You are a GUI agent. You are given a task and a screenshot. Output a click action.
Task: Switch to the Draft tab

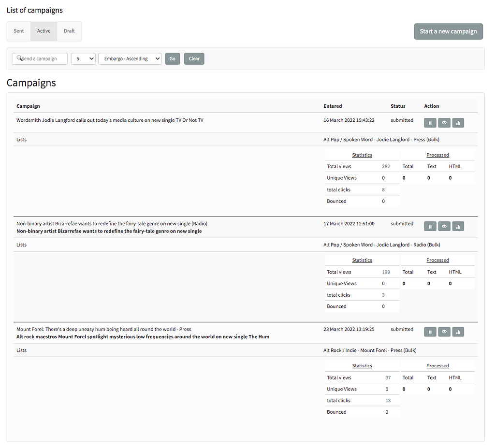pos(69,31)
